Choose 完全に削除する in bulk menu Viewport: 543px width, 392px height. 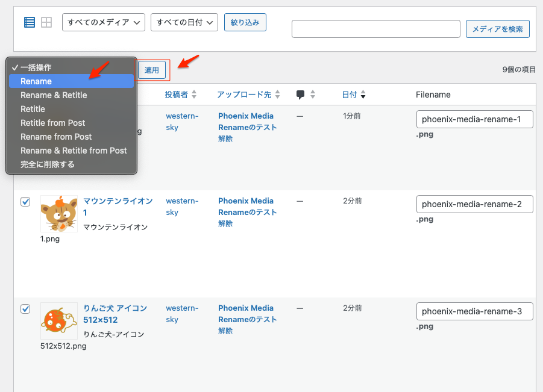[48, 164]
